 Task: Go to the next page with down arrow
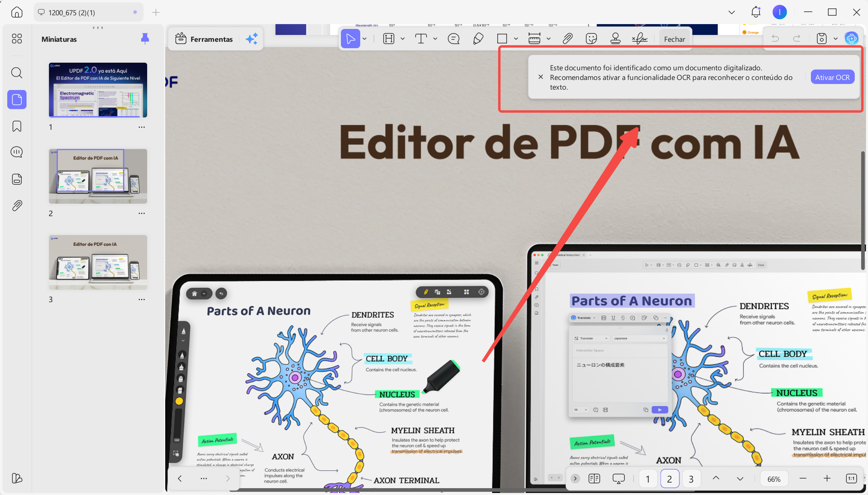click(740, 478)
